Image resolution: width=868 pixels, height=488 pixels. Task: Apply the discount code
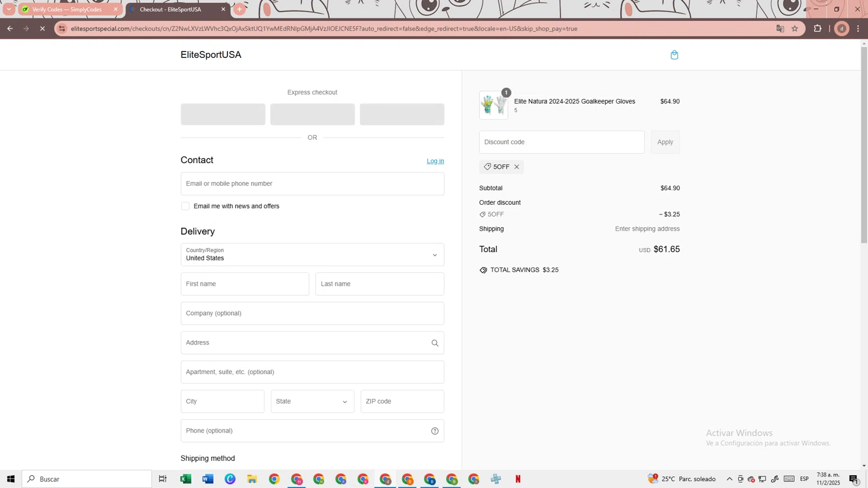(665, 142)
